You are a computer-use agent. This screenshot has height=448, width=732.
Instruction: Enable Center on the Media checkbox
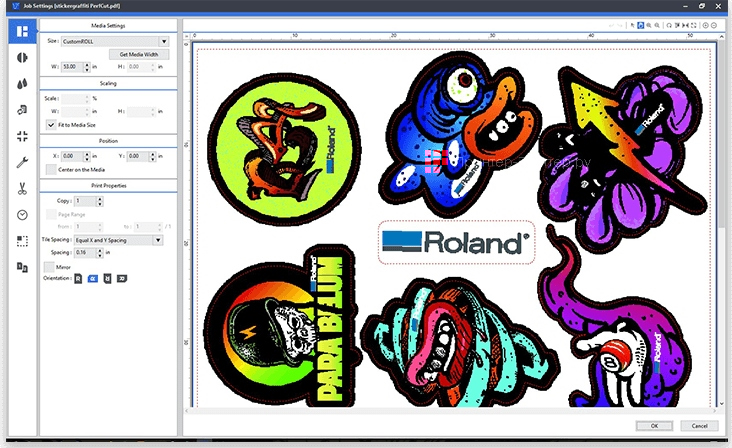pyautogui.click(x=52, y=170)
